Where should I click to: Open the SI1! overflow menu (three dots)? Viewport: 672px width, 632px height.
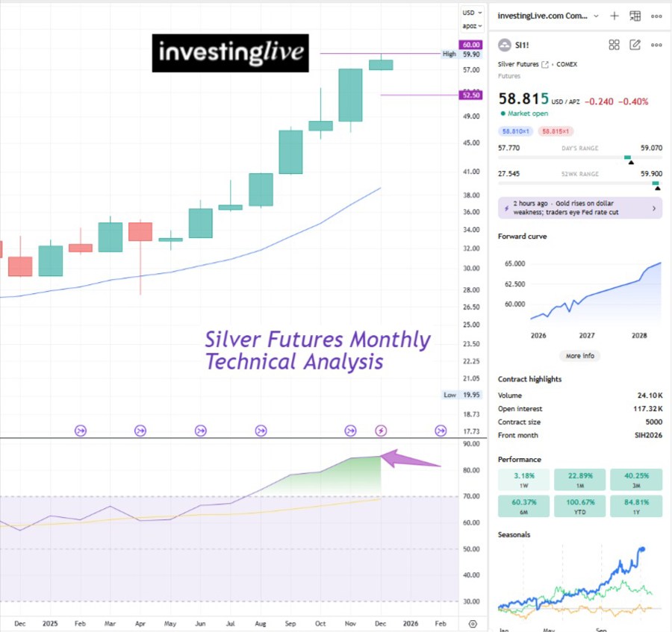click(x=657, y=45)
